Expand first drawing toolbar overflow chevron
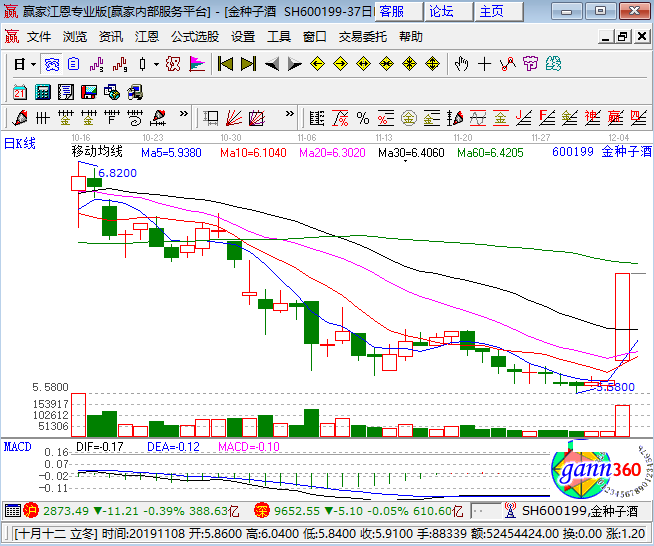Image resolution: width=654 pixels, height=546 pixels. pyautogui.click(x=184, y=114)
